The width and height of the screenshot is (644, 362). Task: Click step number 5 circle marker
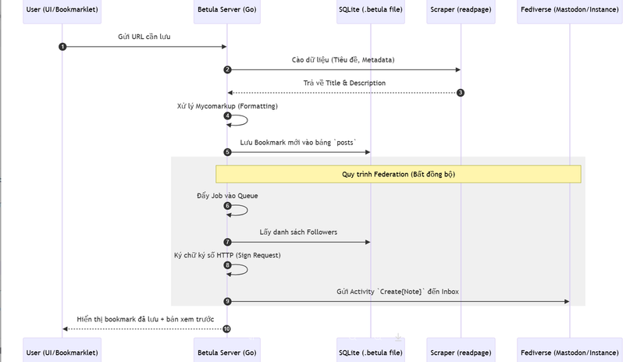[x=227, y=152]
